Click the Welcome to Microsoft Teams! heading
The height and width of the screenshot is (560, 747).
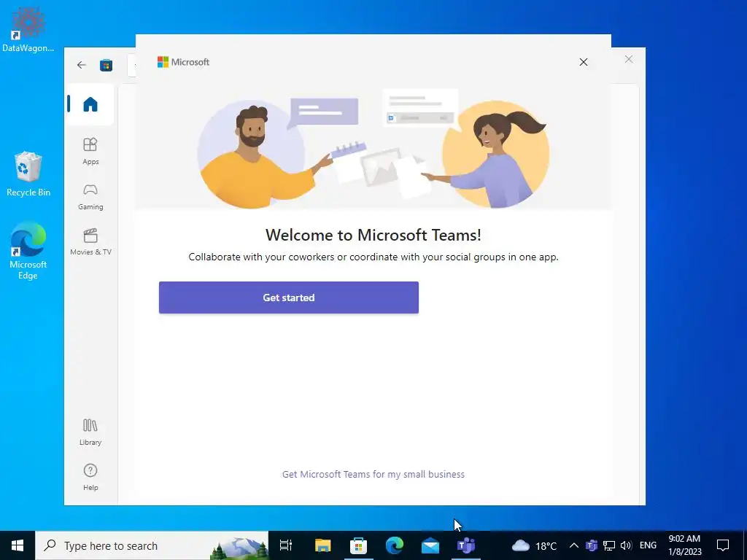[x=373, y=235]
